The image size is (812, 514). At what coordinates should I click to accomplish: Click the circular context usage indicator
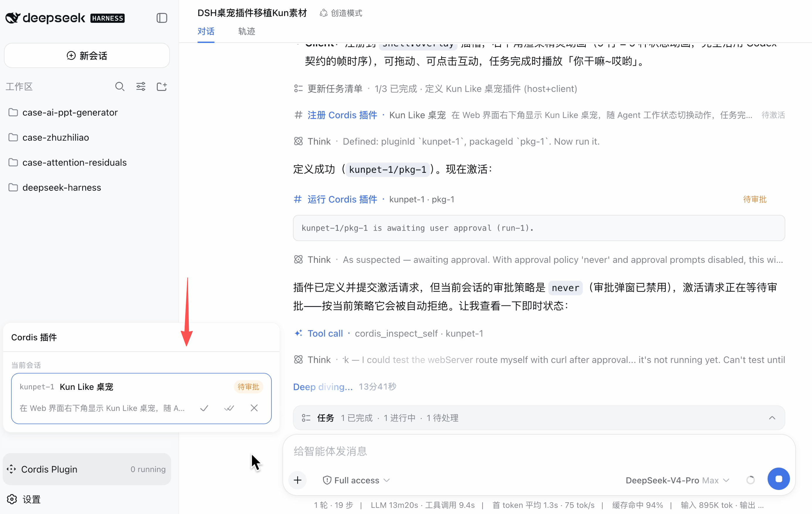click(751, 480)
